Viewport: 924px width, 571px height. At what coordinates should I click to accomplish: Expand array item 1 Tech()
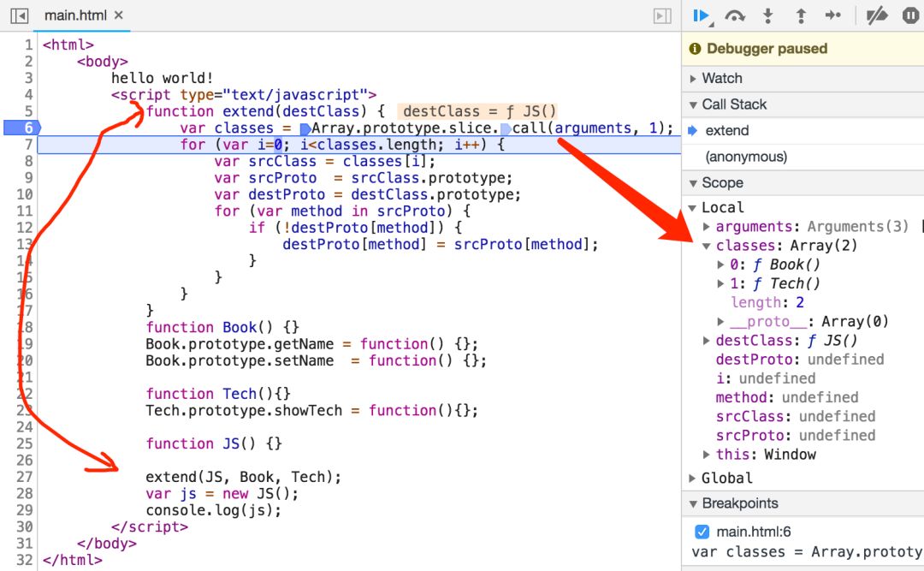(720, 283)
